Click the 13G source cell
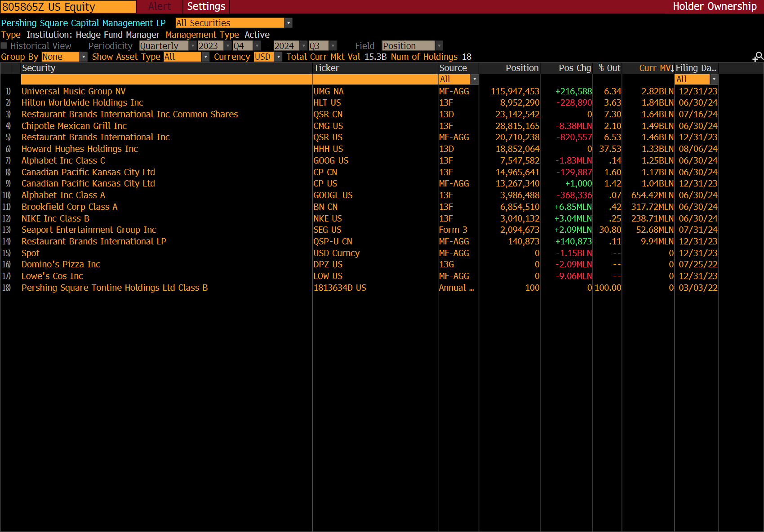The height and width of the screenshot is (532, 764). (x=446, y=264)
